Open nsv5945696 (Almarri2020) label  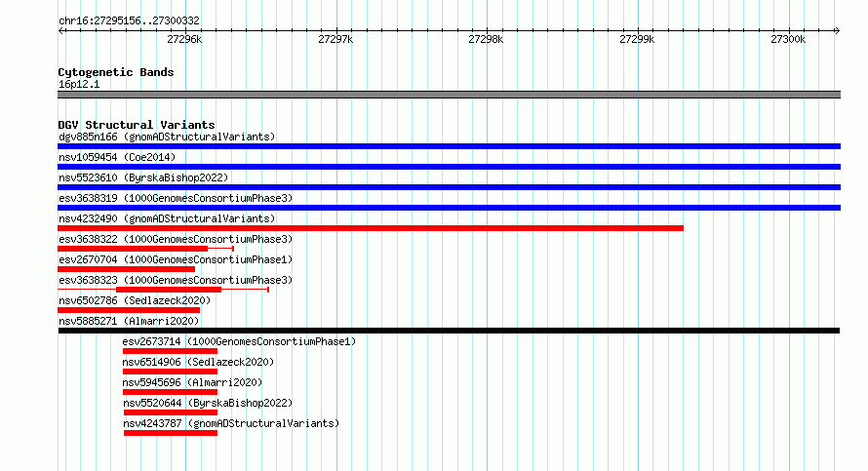tap(192, 382)
